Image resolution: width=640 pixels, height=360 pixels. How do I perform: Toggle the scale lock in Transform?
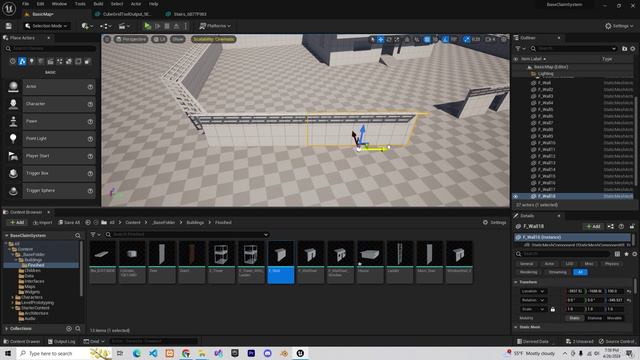pos(553,309)
